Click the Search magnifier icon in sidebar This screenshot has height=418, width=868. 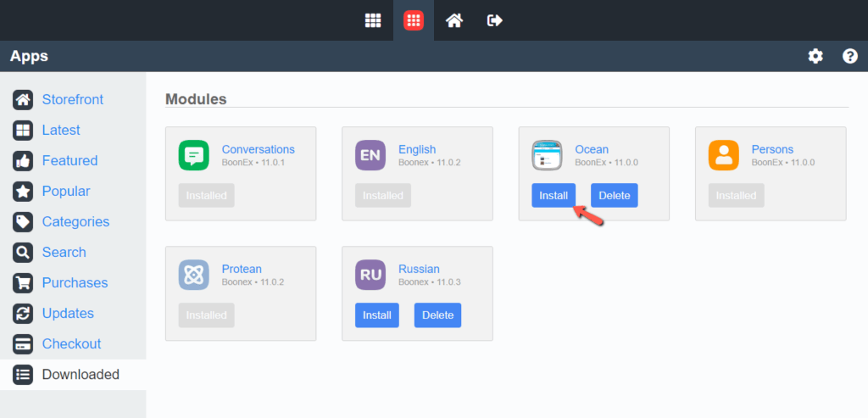click(23, 253)
